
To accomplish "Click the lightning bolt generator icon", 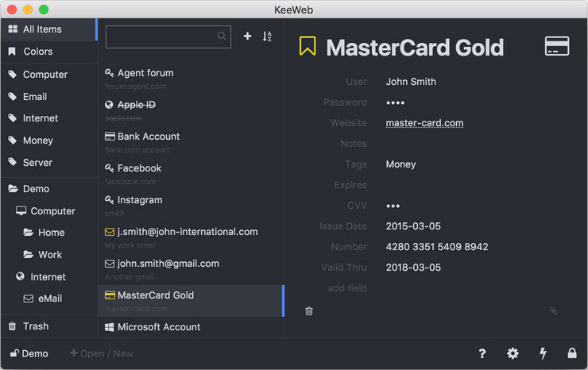I will tap(543, 353).
